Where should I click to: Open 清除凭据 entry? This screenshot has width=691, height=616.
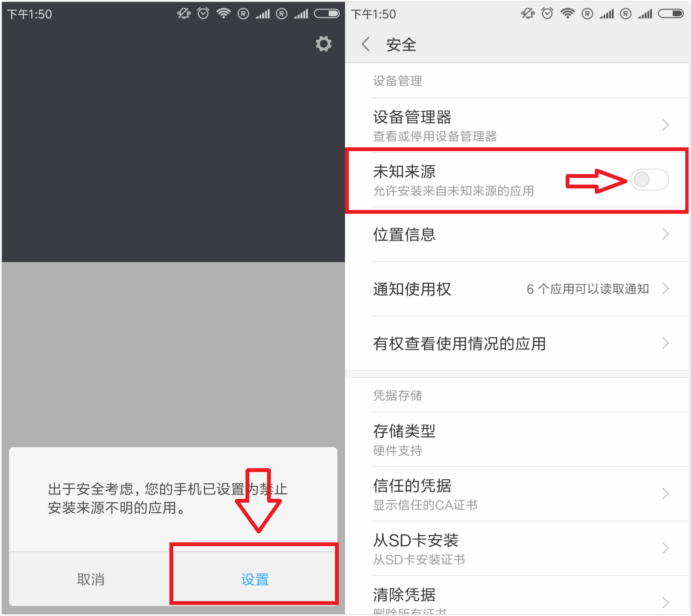pyautogui.click(x=517, y=596)
